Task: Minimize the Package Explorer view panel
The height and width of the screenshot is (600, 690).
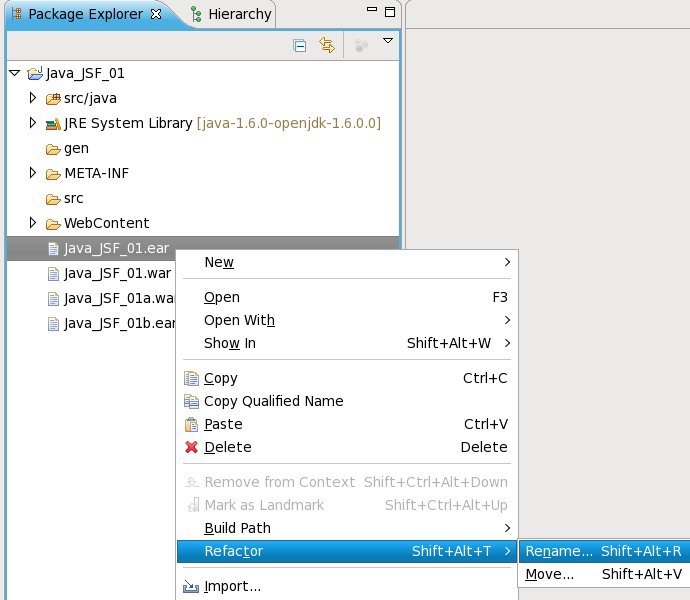Action: pyautogui.click(x=371, y=12)
